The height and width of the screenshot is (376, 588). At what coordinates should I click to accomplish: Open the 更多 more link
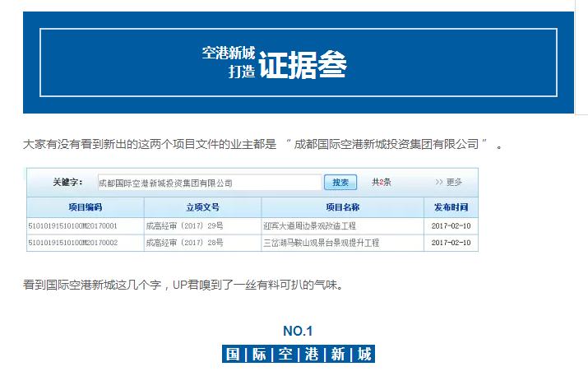click(x=448, y=182)
